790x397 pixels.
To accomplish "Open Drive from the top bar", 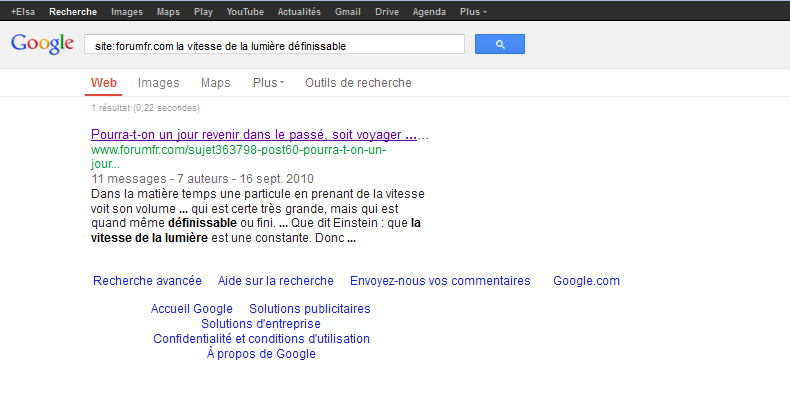I will (x=387, y=12).
